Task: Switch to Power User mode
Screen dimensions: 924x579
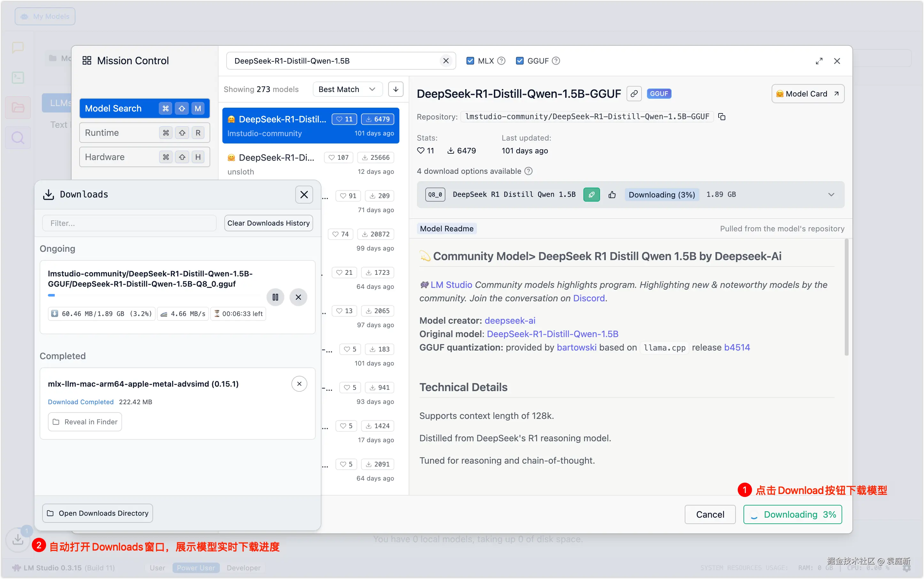Action: pyautogui.click(x=196, y=567)
